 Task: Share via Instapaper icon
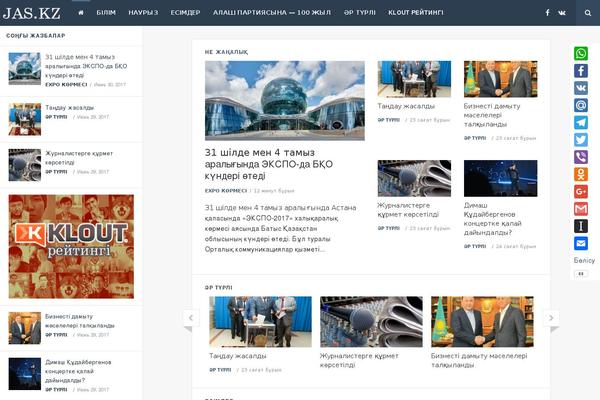[x=581, y=226]
